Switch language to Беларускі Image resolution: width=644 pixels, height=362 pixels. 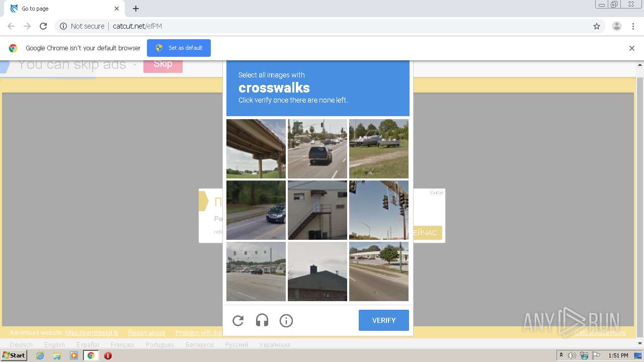(x=200, y=345)
